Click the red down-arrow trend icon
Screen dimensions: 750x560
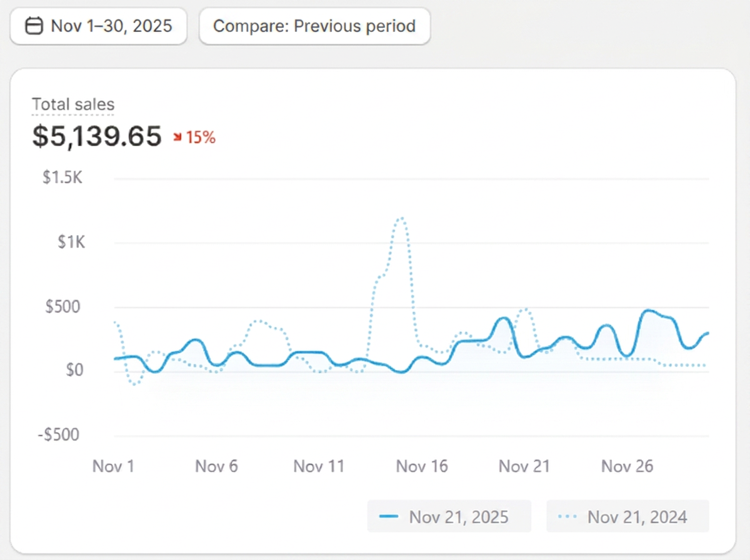(177, 137)
